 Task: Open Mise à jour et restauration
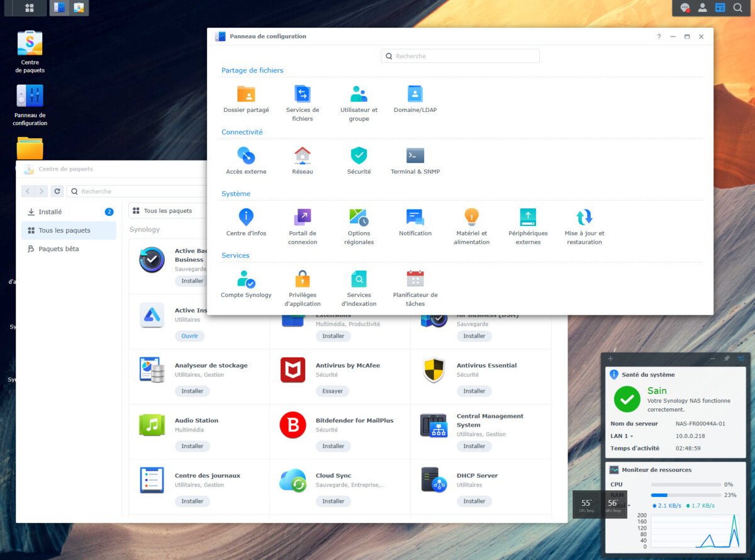pyautogui.click(x=584, y=217)
